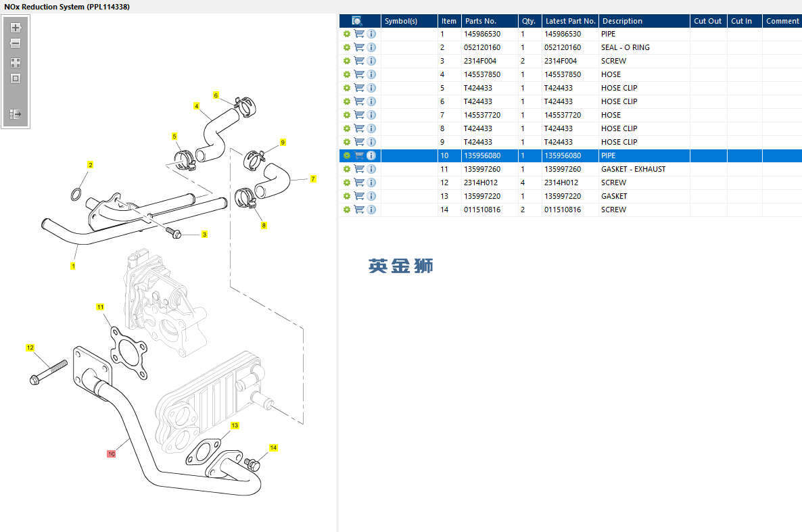This screenshot has height=532, width=802.
Task: Select callout 8 hose clip label
Action: (x=264, y=225)
